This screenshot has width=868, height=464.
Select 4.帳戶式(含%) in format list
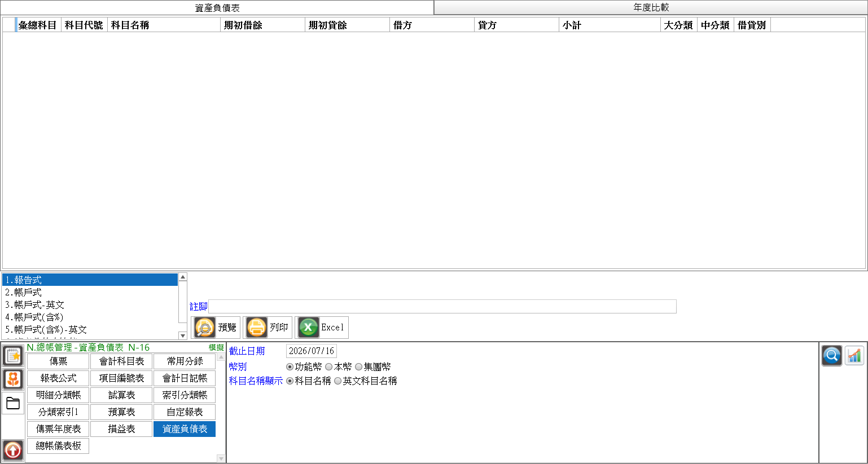coord(90,317)
